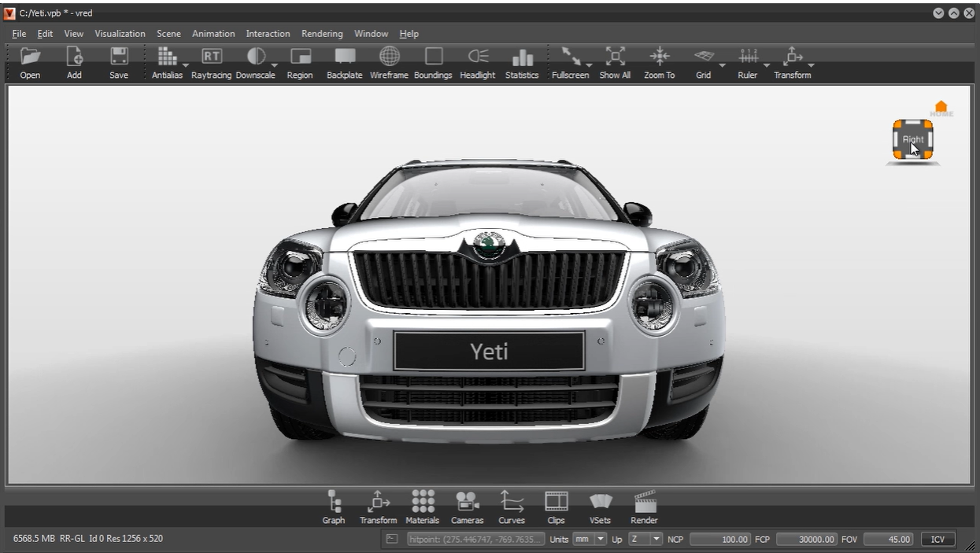Open the Animation menu

pos(213,34)
